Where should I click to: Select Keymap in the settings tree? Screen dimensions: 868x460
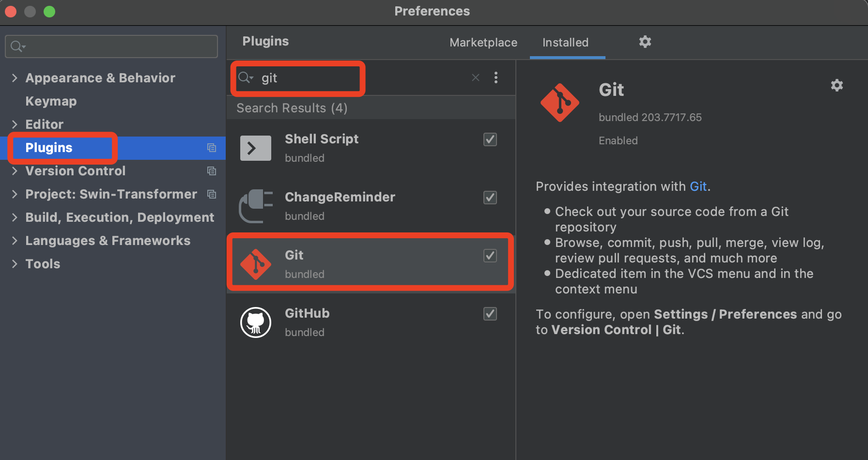[51, 101]
